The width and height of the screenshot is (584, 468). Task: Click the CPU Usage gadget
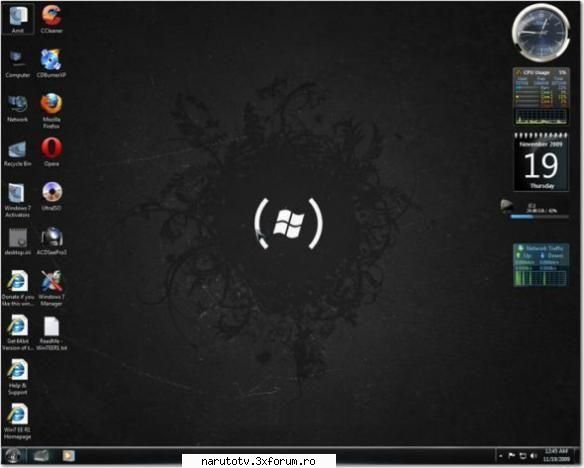541,97
